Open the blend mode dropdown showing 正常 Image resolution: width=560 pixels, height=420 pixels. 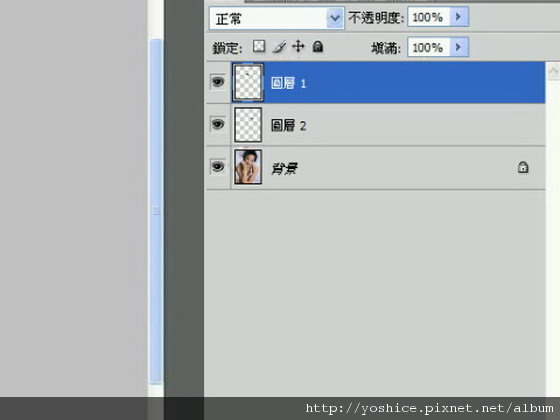point(276,18)
